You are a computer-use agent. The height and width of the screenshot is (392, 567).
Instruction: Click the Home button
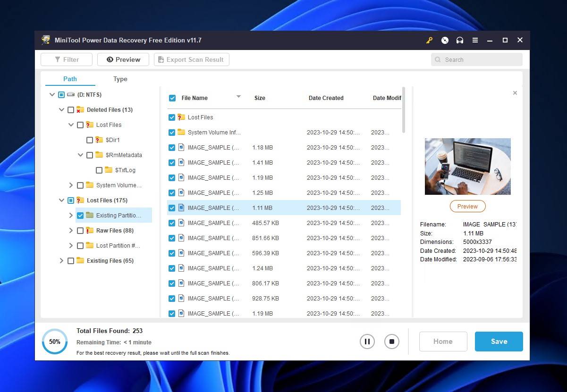(x=443, y=342)
